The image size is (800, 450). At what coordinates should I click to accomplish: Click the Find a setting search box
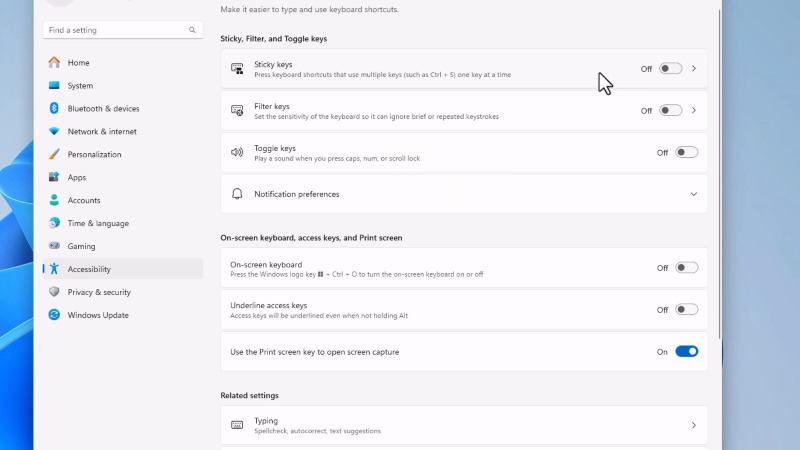point(122,30)
